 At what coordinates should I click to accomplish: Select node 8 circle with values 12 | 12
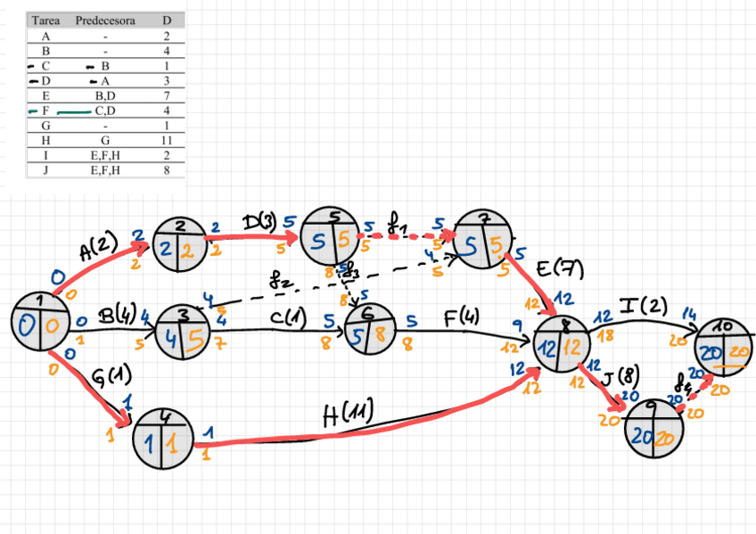click(x=562, y=343)
